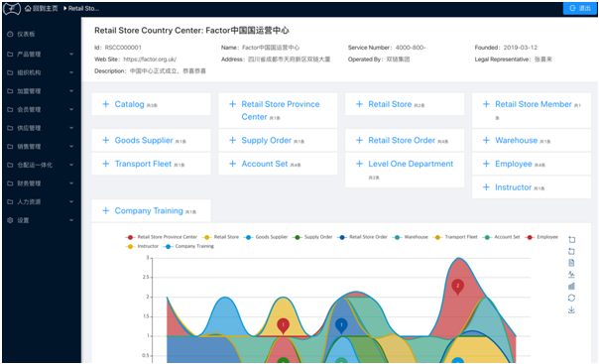Open the https://factor.org.uk/ web site link
The height and width of the screenshot is (364, 599).
pyautogui.click(x=150, y=60)
